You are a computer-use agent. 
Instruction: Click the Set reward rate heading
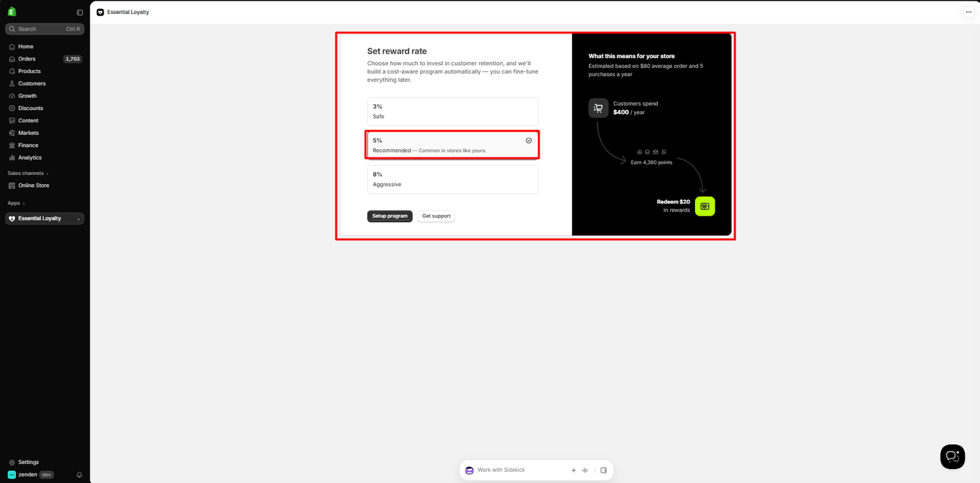click(397, 51)
